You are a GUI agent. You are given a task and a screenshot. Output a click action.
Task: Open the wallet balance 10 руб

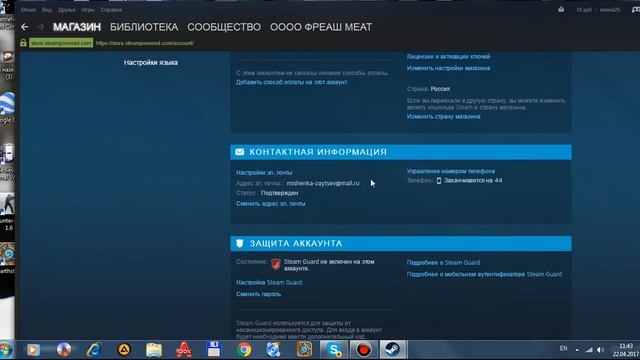584,10
